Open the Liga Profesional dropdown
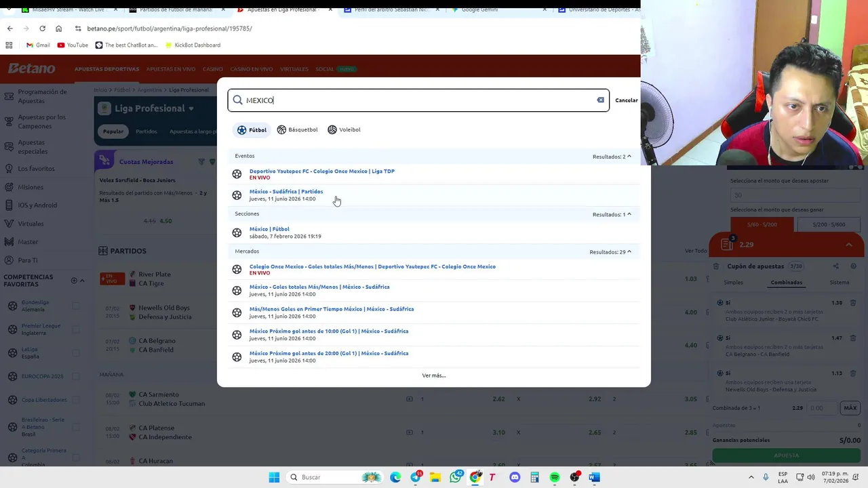 [191, 108]
